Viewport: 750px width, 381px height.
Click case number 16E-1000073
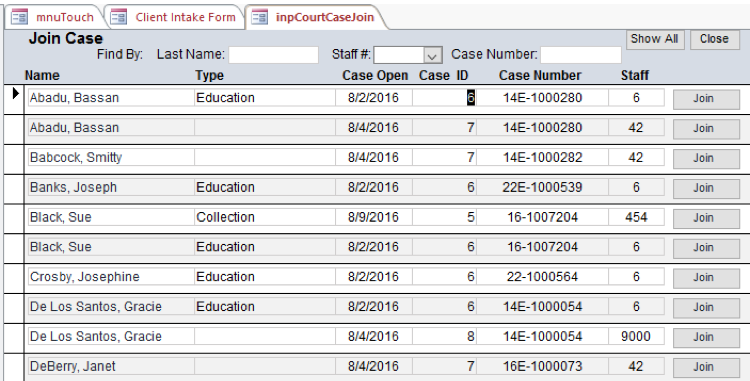[542, 366]
